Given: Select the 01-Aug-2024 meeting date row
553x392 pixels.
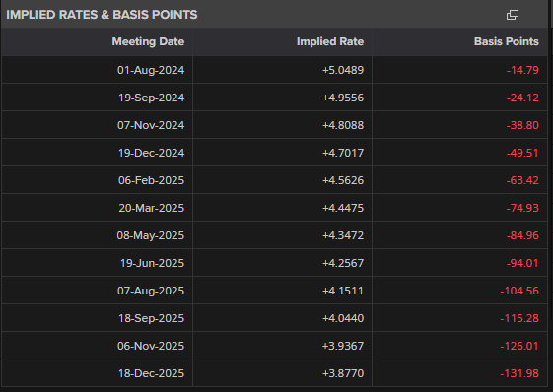Looking at the screenshot, I should (x=274, y=70).
